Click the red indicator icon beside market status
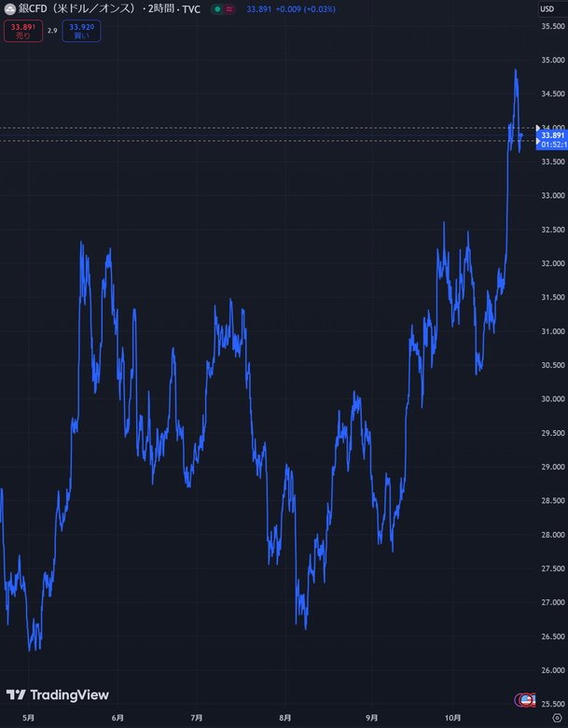This screenshot has width=568, height=728. 229,9
